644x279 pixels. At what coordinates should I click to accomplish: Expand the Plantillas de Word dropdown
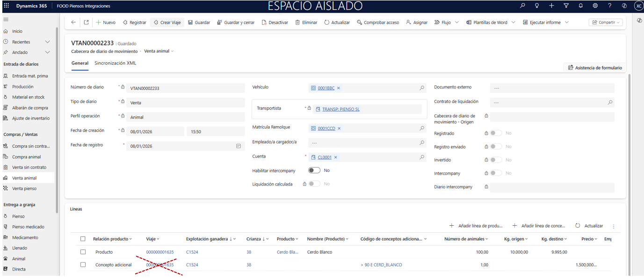click(513, 22)
